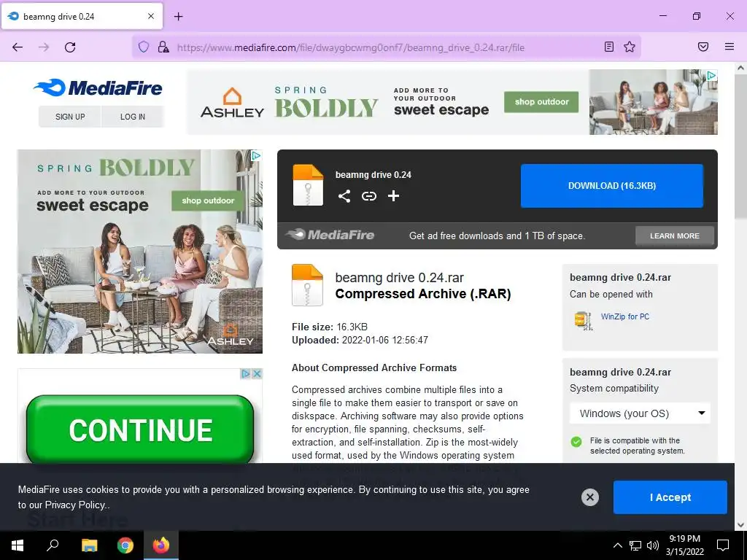Image resolution: width=747 pixels, height=560 pixels.
Task: Click the Learn More button
Action: point(675,236)
